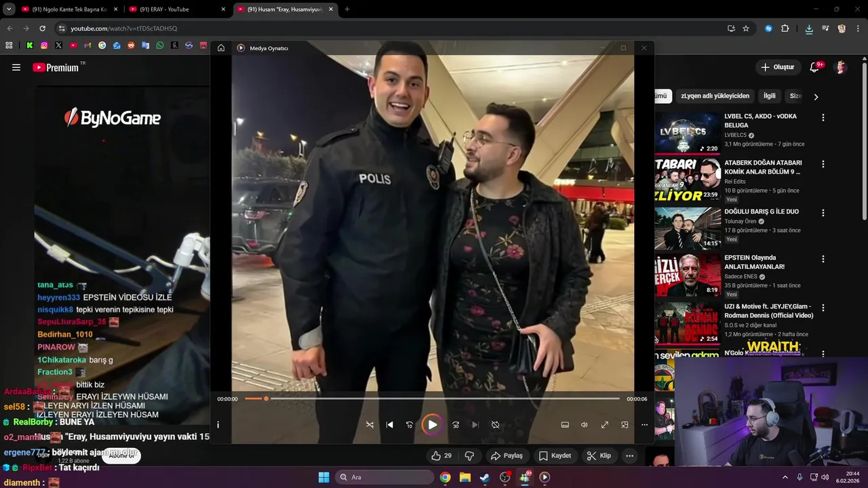Open the Shazam extension icon

coord(768,28)
